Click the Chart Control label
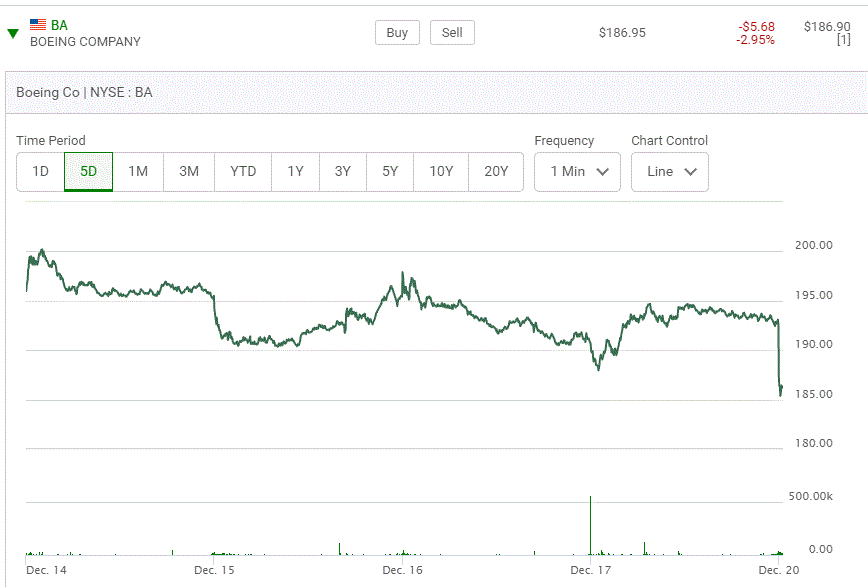This screenshot has height=587, width=868. coord(670,141)
